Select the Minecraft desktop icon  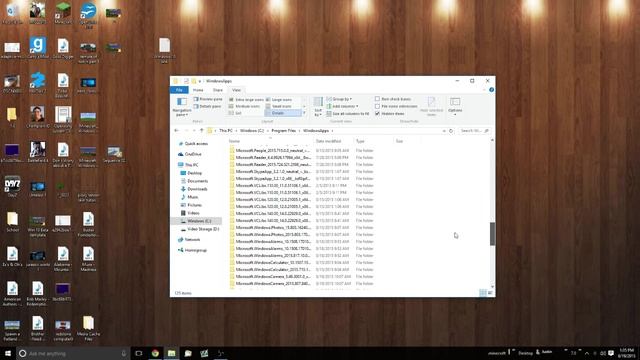[63, 13]
